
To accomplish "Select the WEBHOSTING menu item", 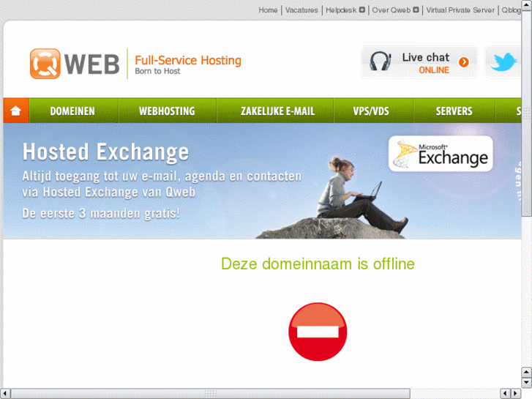I will click(x=167, y=111).
